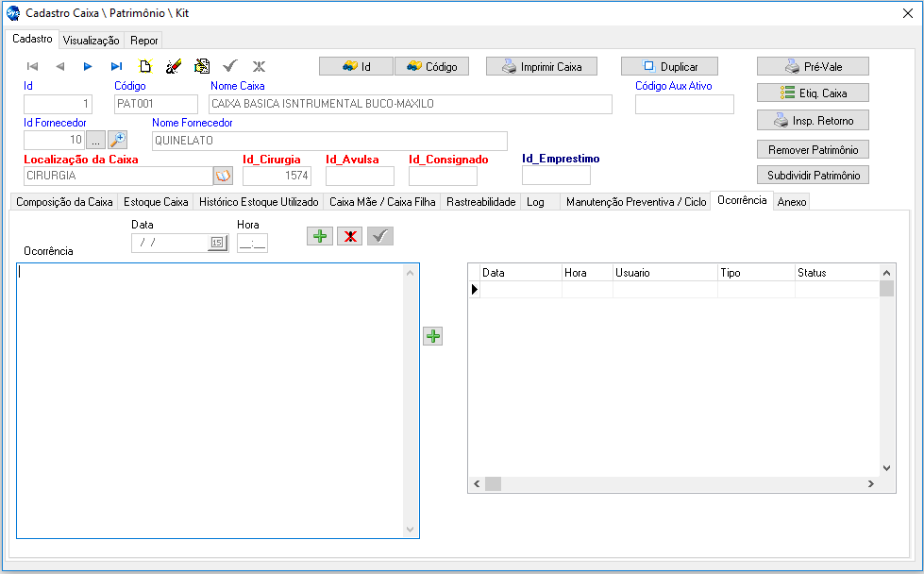The height and width of the screenshot is (574, 924).
Task: Create a new blank record
Action: (x=144, y=66)
